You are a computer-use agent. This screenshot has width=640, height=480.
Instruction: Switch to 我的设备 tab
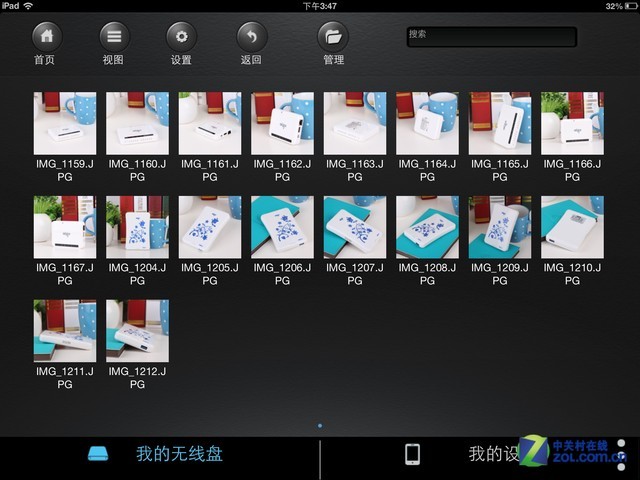pos(493,454)
